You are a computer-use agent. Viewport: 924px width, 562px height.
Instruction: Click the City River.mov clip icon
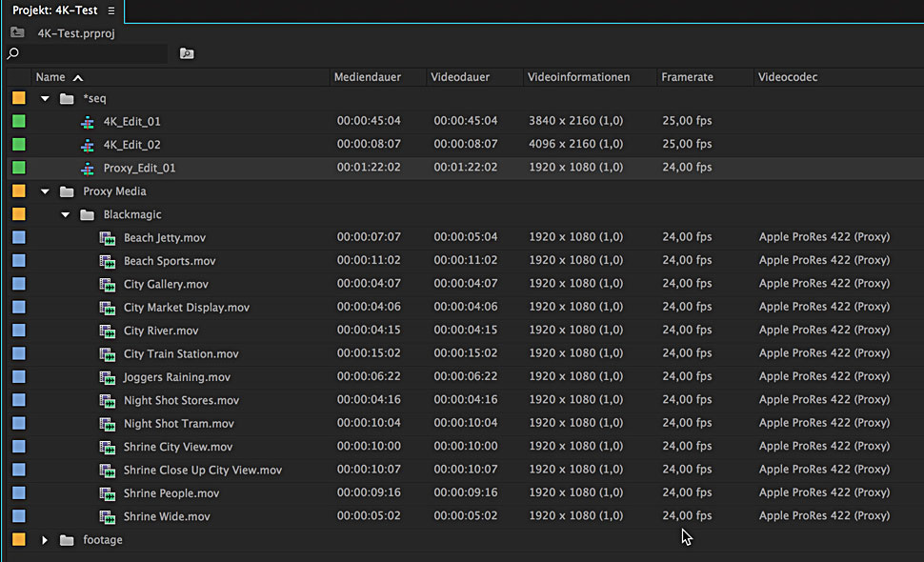tap(108, 331)
